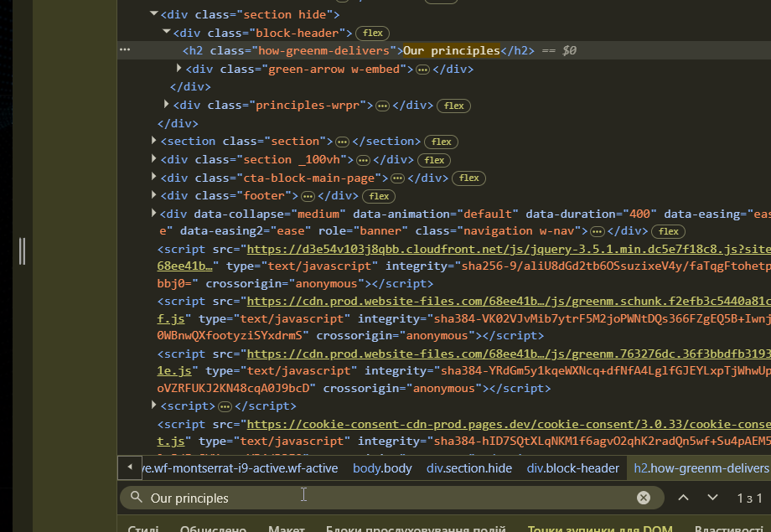The width and height of the screenshot is (771, 532).
Task: Expand ellipsis in section element
Action: 342,142
